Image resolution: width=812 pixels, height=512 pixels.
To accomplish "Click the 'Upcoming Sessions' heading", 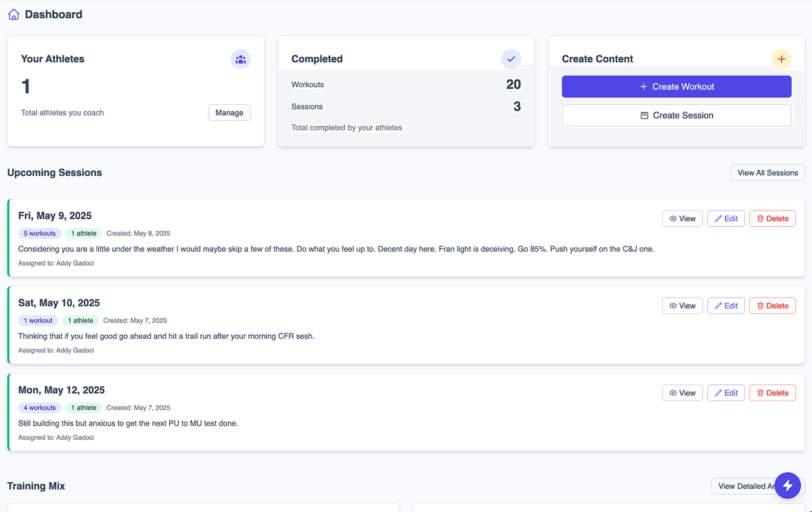I will tap(55, 172).
